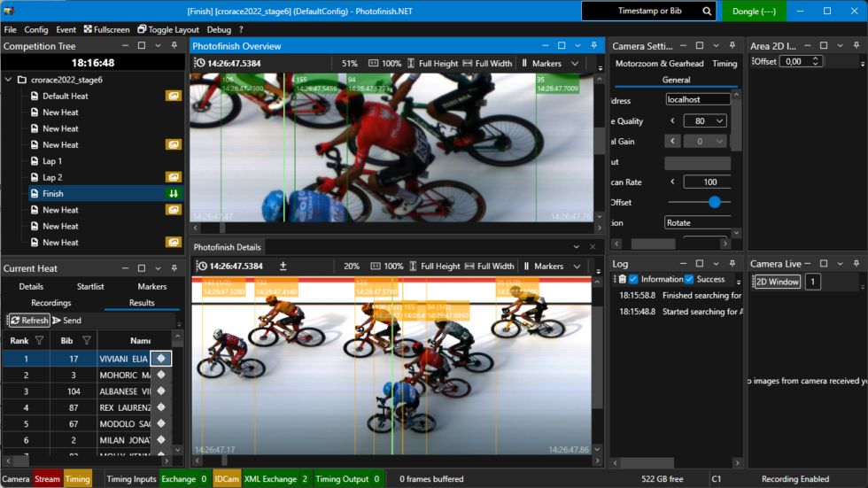Click the 2D Window button
Image resolution: width=868 pixels, height=488 pixels.
[777, 282]
